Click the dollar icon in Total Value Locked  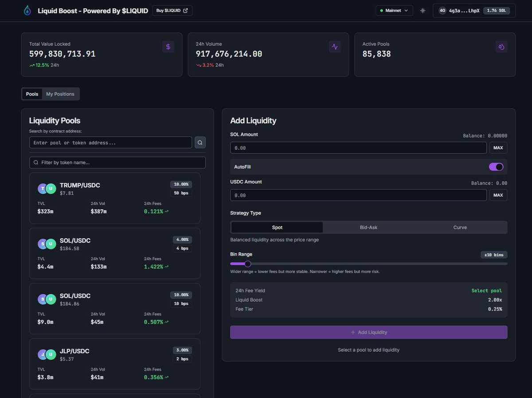[x=168, y=47]
